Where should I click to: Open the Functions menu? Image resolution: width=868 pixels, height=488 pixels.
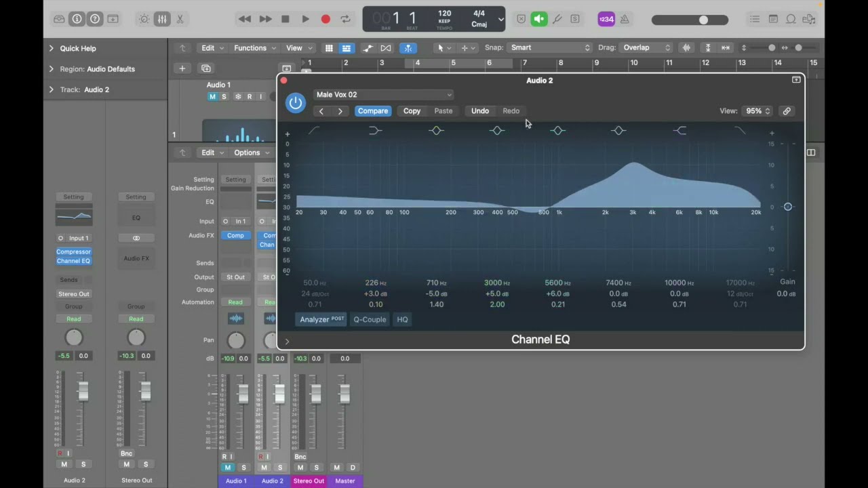(255, 47)
